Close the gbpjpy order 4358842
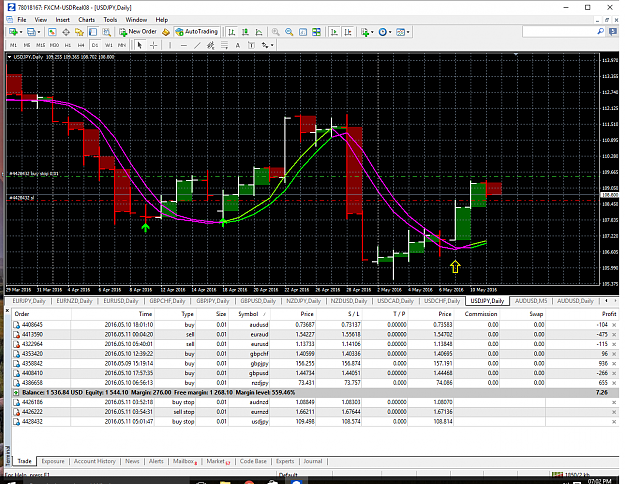 tap(614, 364)
